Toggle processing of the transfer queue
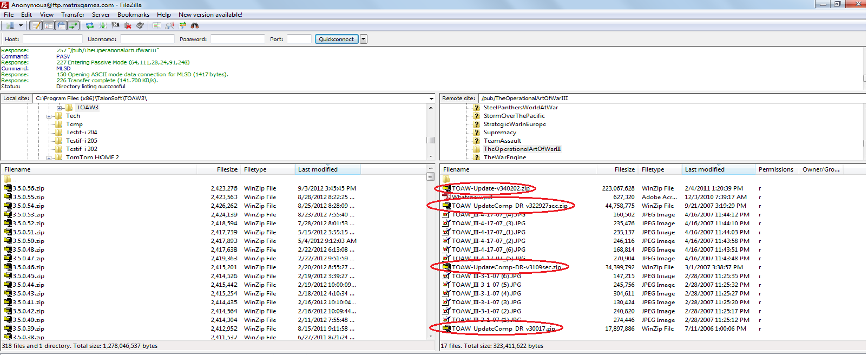The height and width of the screenshot is (355, 868). (103, 25)
